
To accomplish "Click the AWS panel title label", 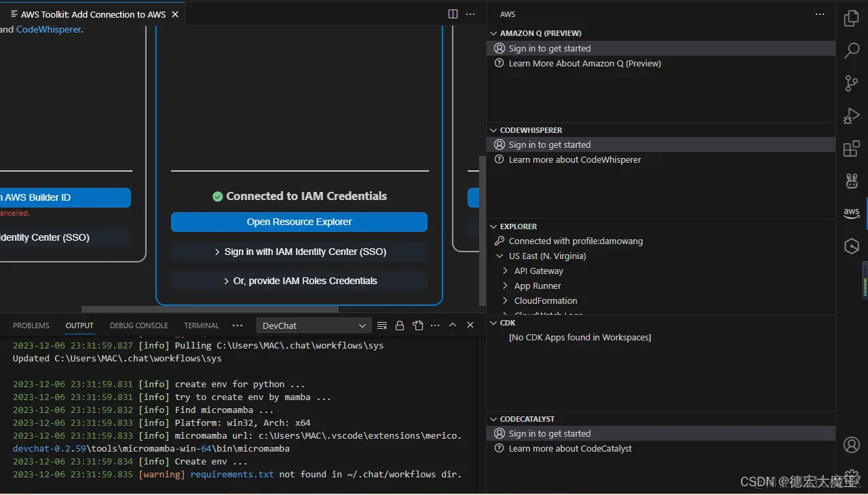I will (508, 14).
